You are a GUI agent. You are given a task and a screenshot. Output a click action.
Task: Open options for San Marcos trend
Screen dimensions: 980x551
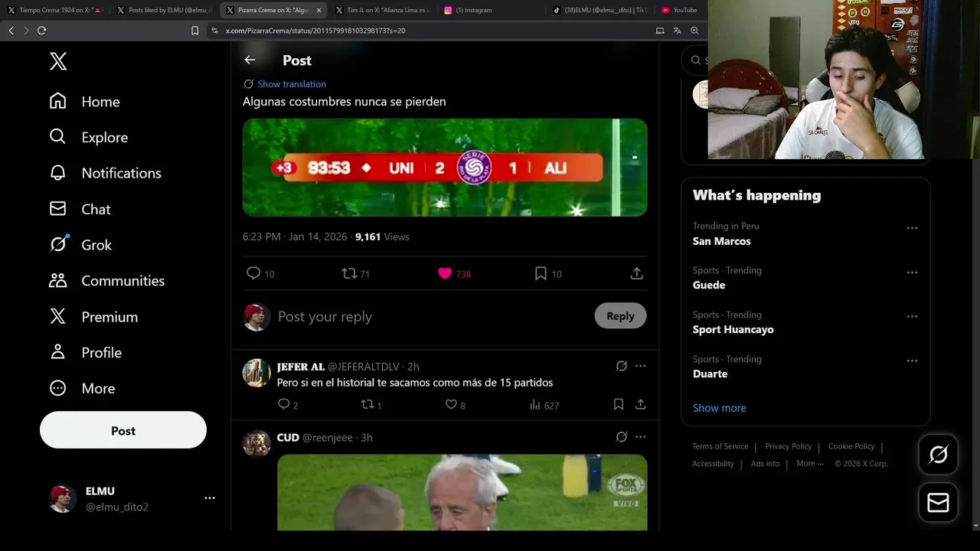click(912, 228)
